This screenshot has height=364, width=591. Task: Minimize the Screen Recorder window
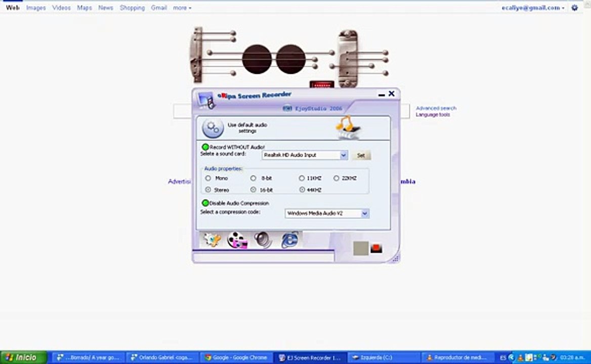point(382,95)
